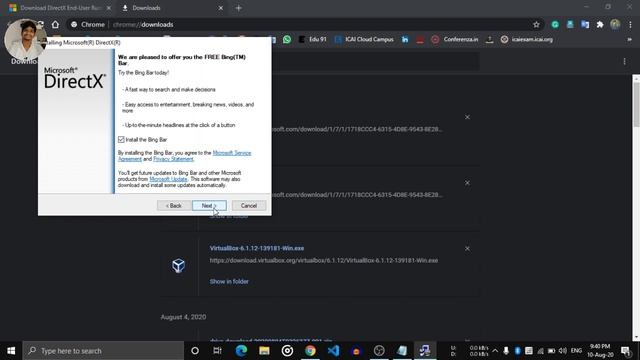Open the WhatsApp bookmark
This screenshot has height=360, width=640.
287,39
